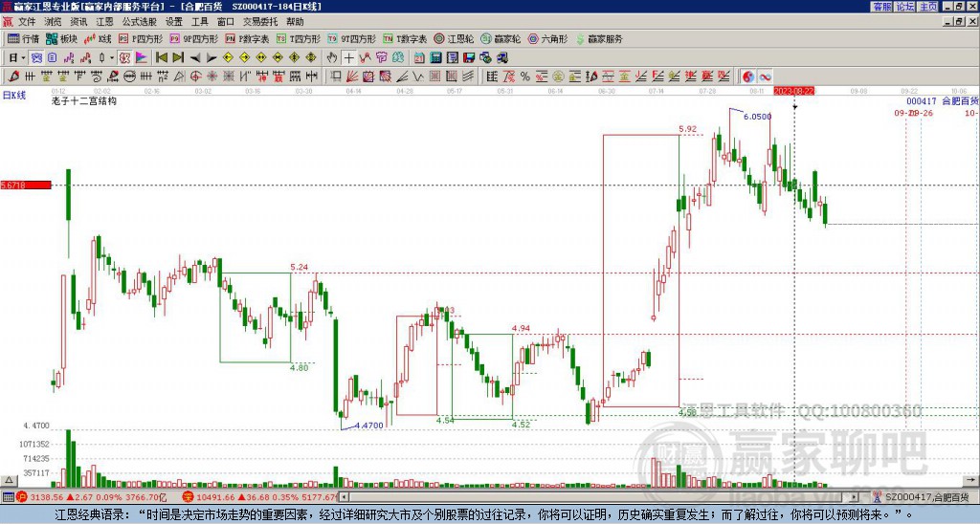Open the calculator icon
The width and height of the screenshot is (980, 524).
point(435,58)
